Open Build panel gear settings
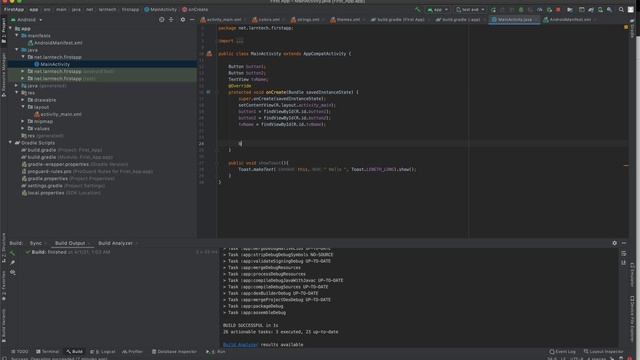This screenshot has height=360, width=640. [x=614, y=243]
